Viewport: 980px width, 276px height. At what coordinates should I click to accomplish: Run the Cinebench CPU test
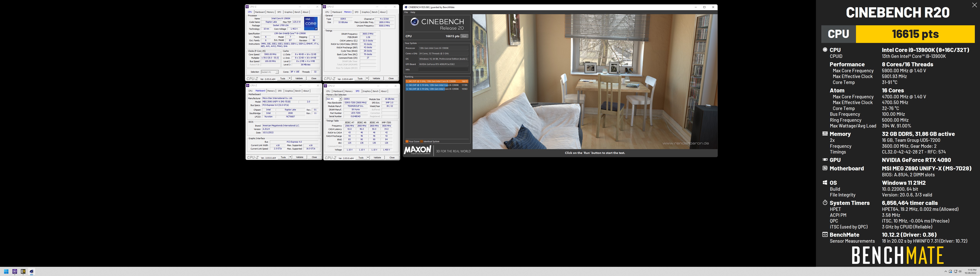click(464, 36)
